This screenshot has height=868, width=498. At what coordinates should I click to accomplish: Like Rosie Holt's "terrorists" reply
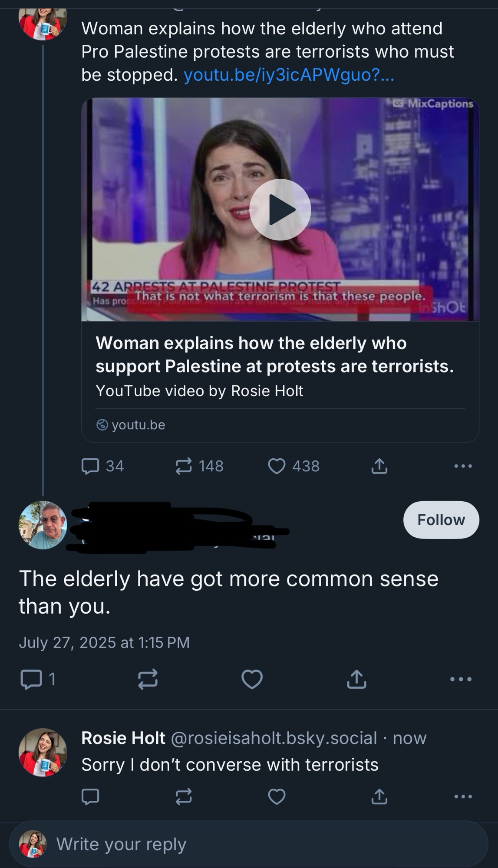(277, 796)
